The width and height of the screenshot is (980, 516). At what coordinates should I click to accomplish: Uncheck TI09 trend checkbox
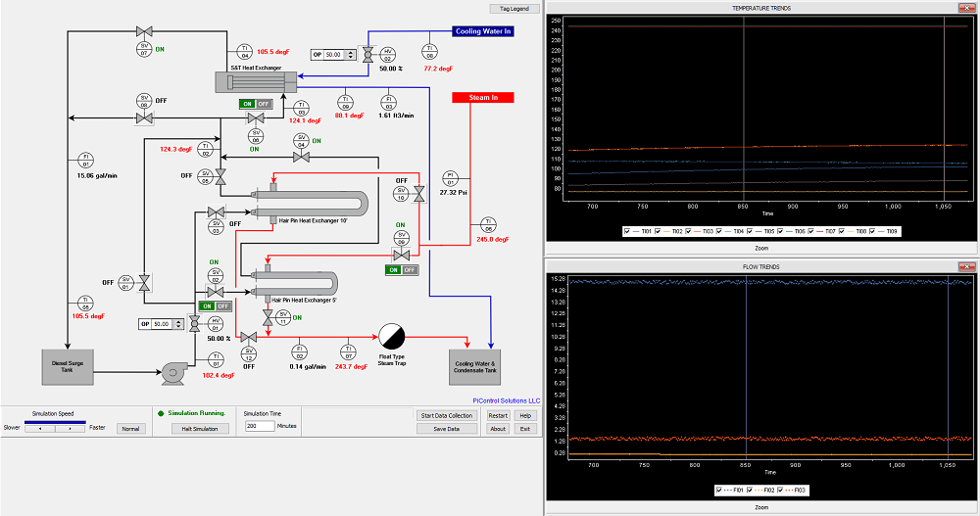pyautogui.click(x=872, y=231)
